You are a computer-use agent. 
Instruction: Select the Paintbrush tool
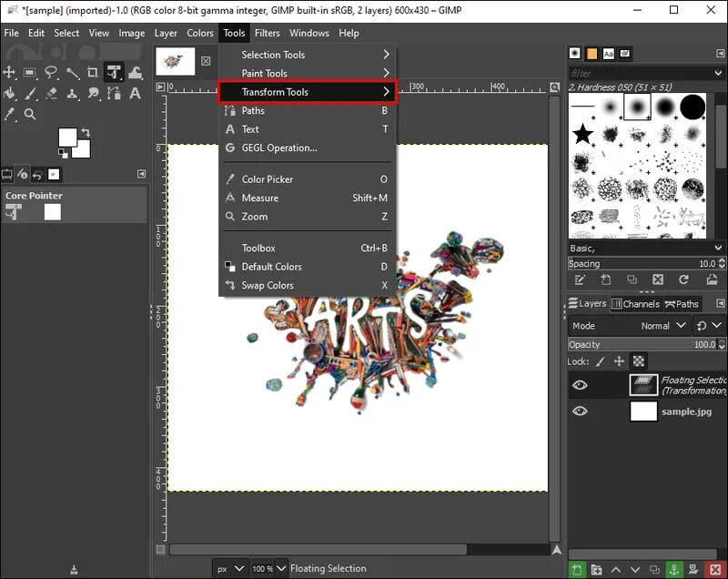[30, 94]
